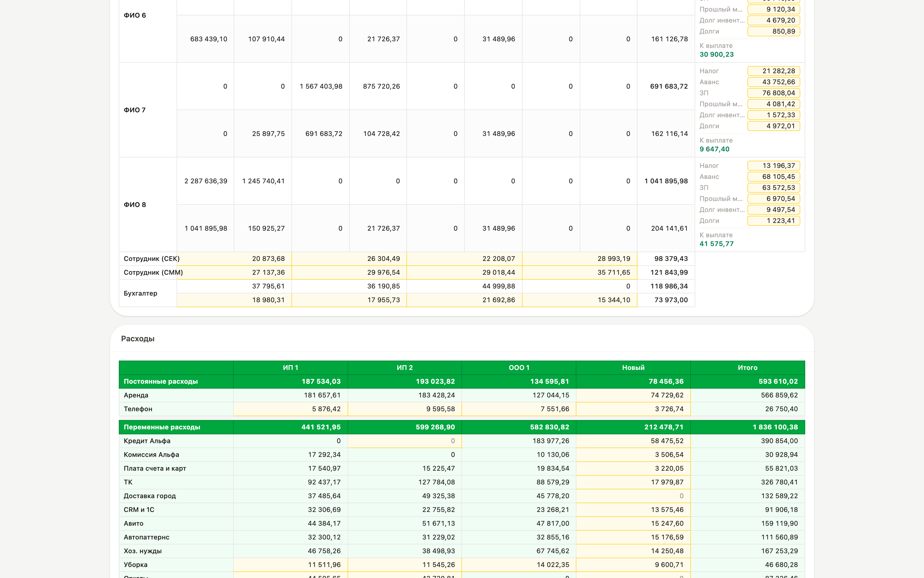
Task: Edit ФИО 6 Долги field 850,89
Action: (x=773, y=31)
